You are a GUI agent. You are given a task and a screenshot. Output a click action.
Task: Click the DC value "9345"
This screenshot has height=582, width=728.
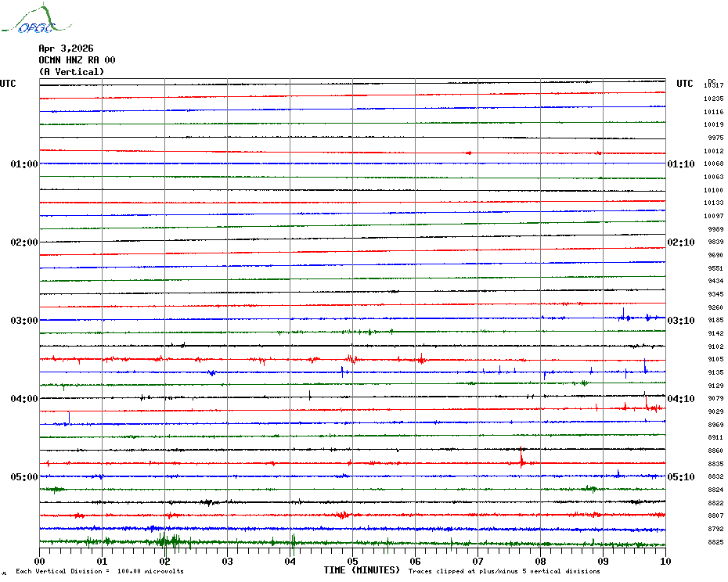(715, 294)
